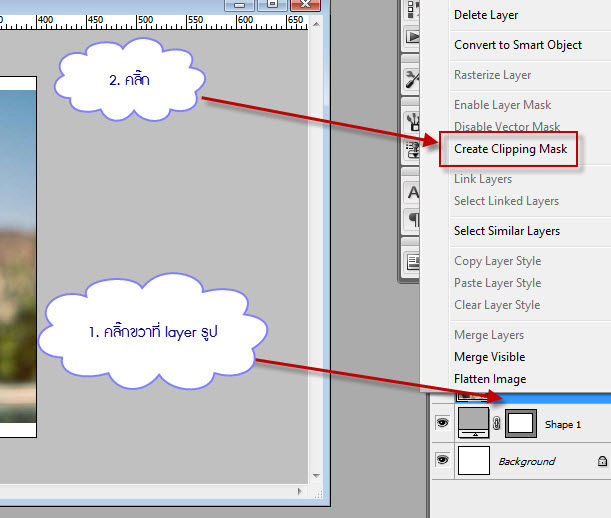Viewport: 611px width, 518px height.
Task: Click Copy Layer Style in the menu
Action: pyautogui.click(x=498, y=261)
